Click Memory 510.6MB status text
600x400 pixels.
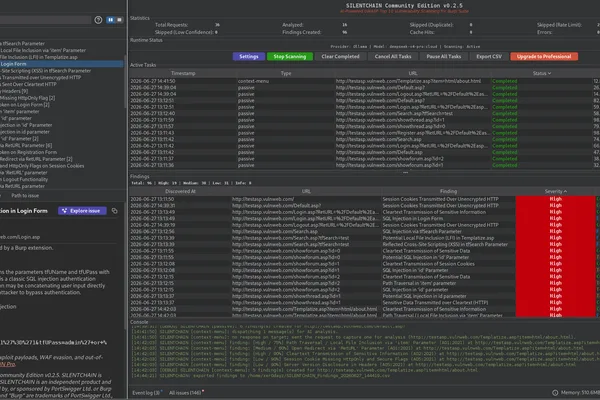[x=580, y=393]
